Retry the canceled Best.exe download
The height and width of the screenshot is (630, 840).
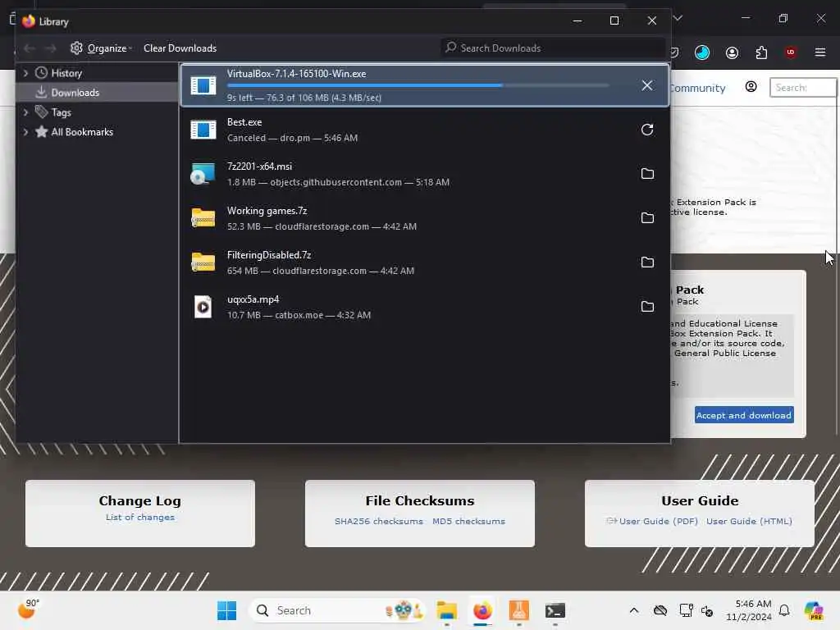(x=647, y=130)
